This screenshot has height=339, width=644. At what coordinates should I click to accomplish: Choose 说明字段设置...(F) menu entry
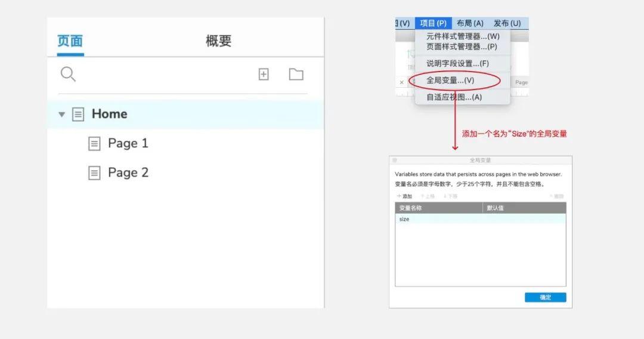[x=457, y=64]
